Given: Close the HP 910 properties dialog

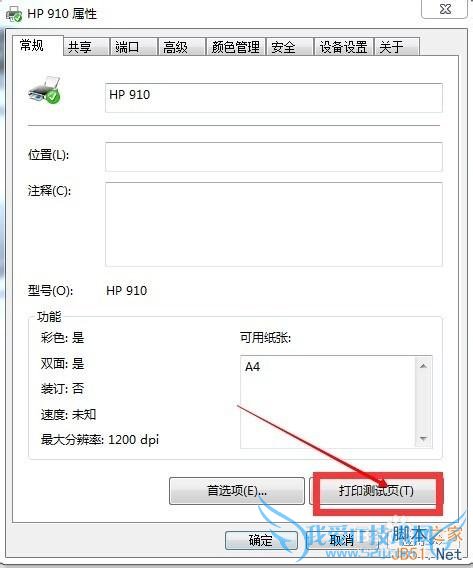Looking at the screenshot, I should (x=444, y=9).
